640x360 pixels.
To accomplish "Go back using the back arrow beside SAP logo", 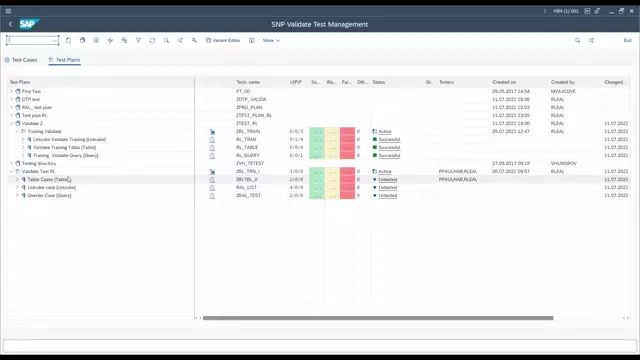I will click(x=11, y=24).
